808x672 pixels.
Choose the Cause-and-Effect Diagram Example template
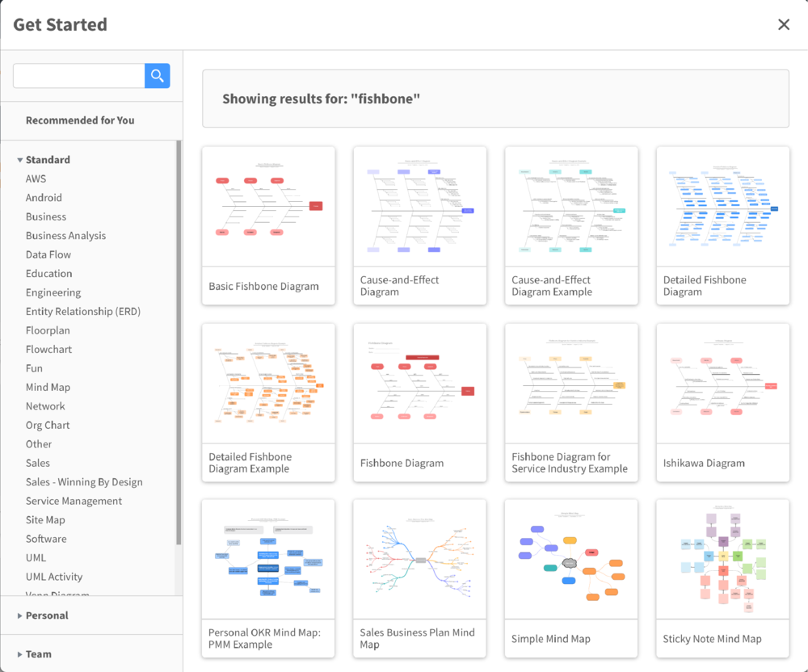(x=570, y=225)
